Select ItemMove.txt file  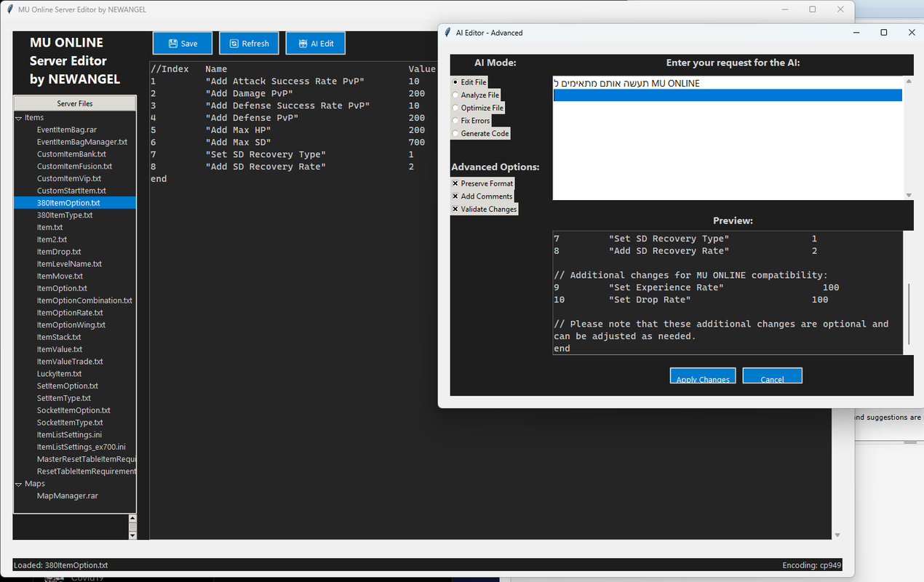pyautogui.click(x=60, y=276)
